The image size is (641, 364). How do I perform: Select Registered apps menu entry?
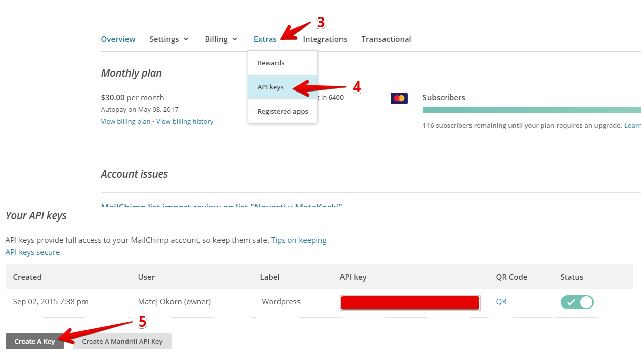click(x=283, y=111)
